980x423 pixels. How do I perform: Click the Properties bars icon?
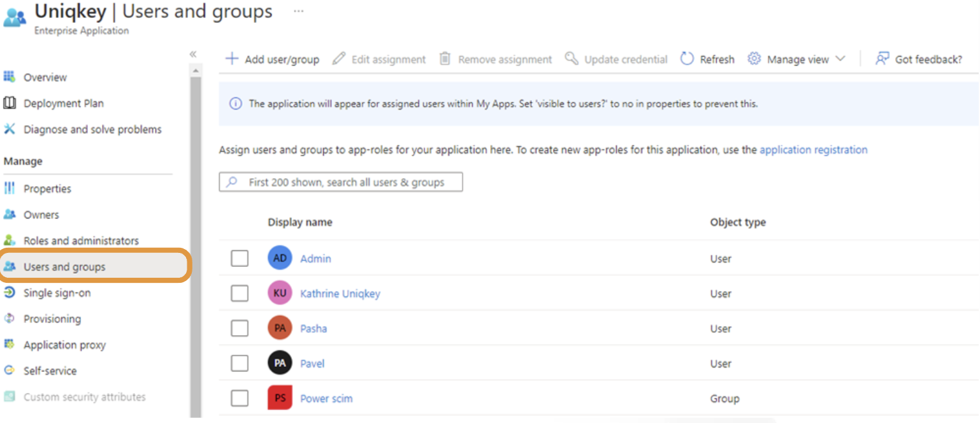[10, 189]
